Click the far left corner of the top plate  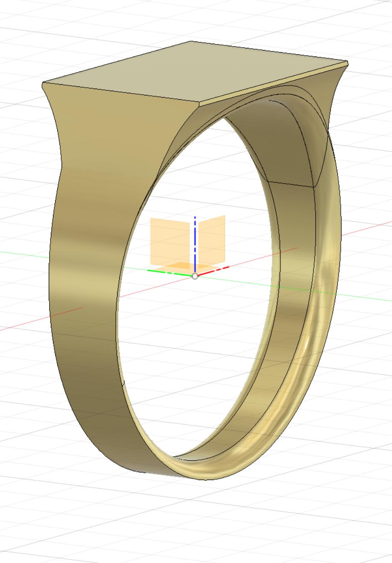coord(43,83)
